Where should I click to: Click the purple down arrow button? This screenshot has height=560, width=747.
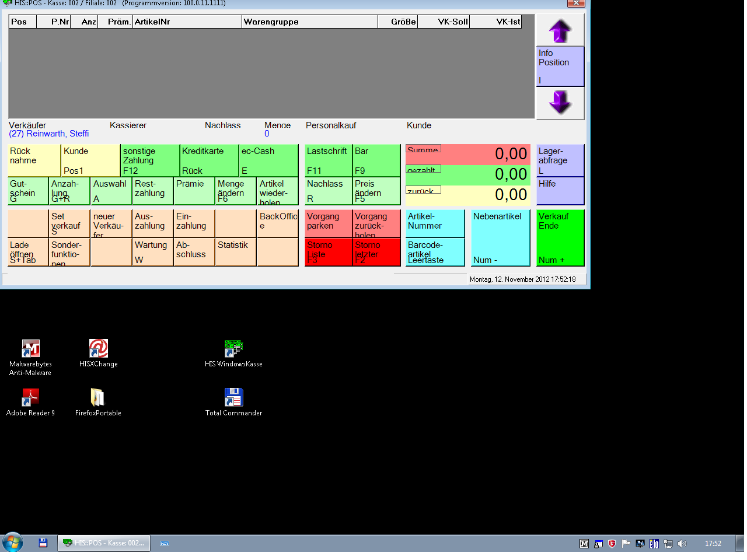[x=560, y=103]
